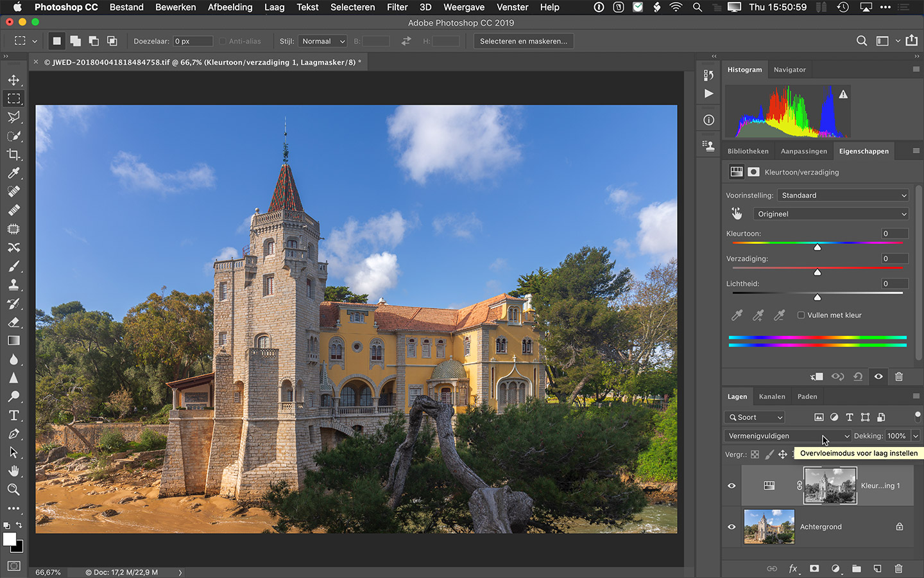Select the Move tool
924x578 pixels.
click(x=13, y=80)
